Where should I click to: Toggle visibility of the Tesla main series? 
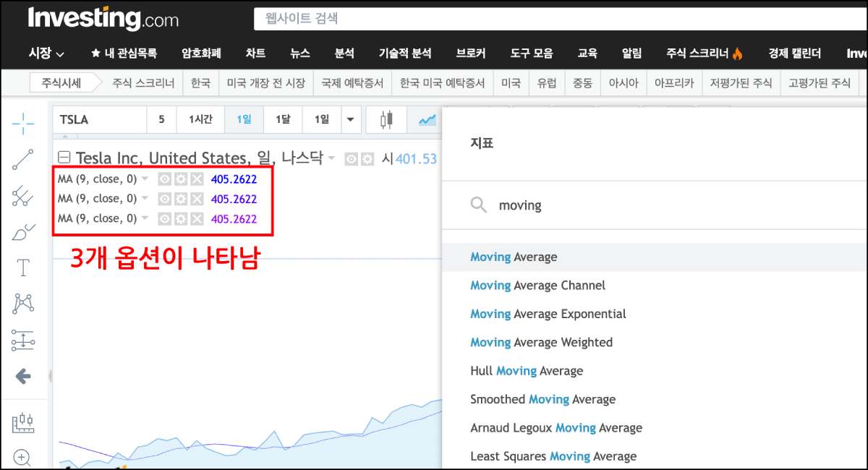349,158
